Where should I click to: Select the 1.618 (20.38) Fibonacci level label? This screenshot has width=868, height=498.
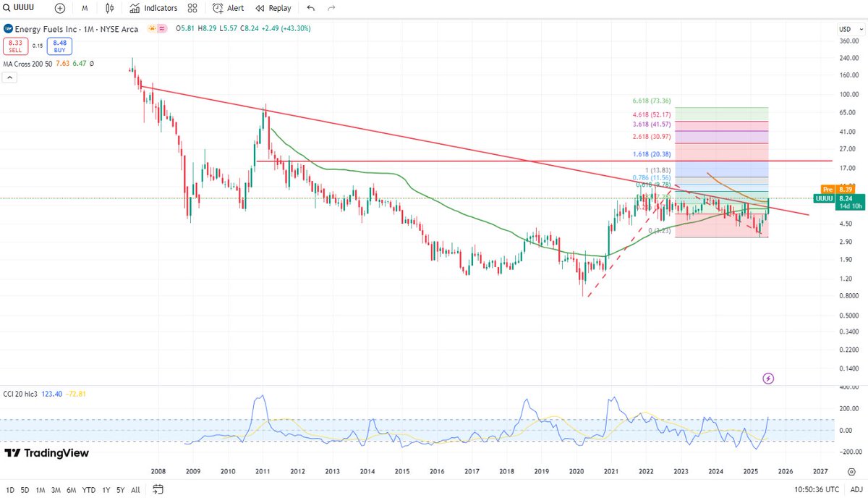[652, 155]
